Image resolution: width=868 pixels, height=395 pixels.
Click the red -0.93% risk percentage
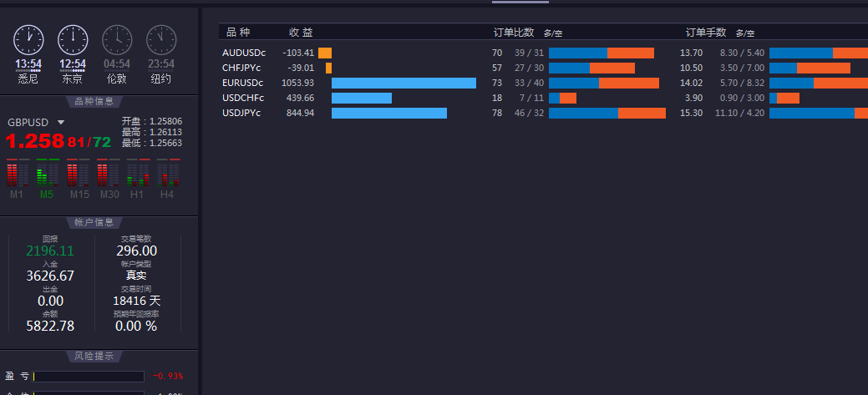[168, 376]
